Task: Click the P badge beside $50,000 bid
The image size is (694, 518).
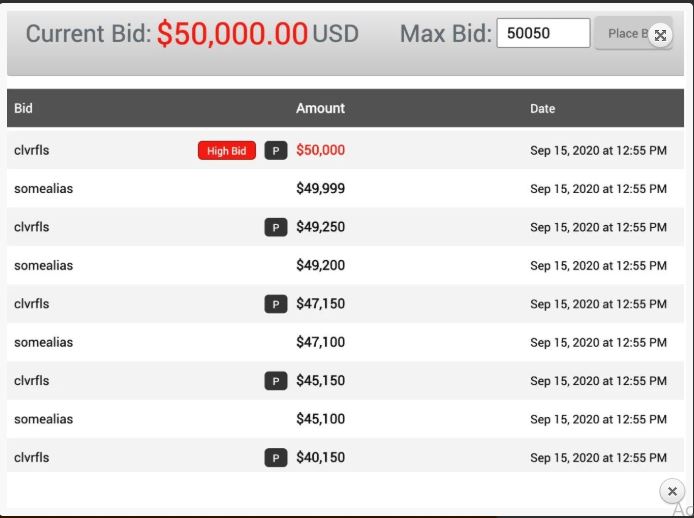Action: click(276, 151)
